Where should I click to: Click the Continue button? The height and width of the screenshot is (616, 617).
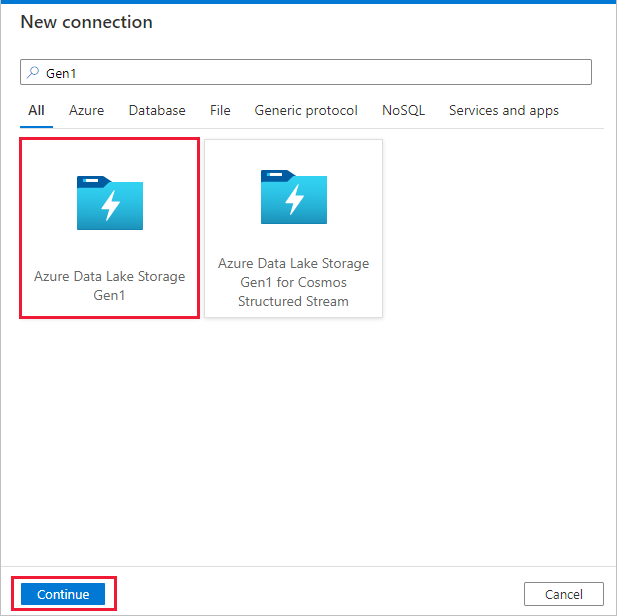(x=63, y=594)
